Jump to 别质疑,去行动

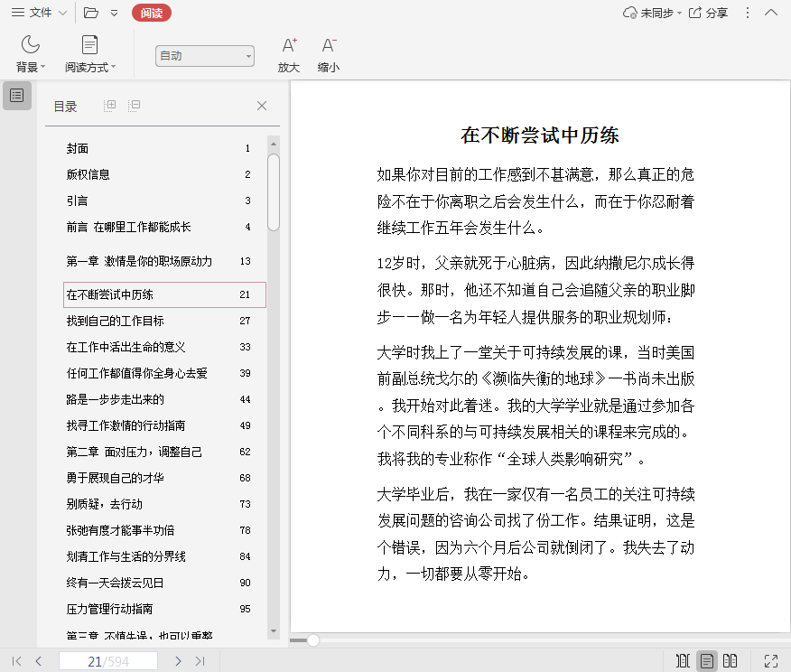click(x=164, y=505)
